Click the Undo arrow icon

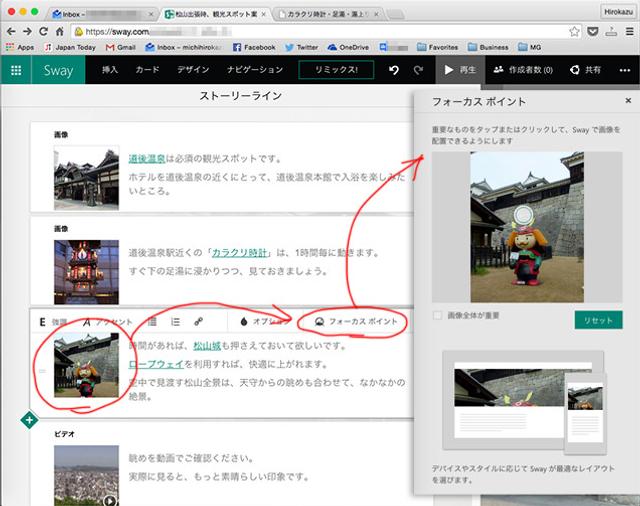[x=394, y=70]
